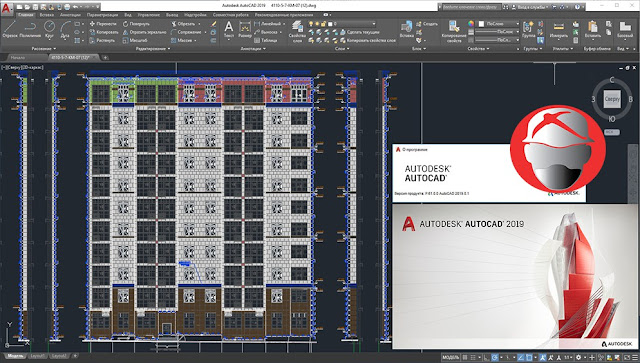Toggle object snap in status bar
Viewport: 640px width, 363px height.
(529, 358)
